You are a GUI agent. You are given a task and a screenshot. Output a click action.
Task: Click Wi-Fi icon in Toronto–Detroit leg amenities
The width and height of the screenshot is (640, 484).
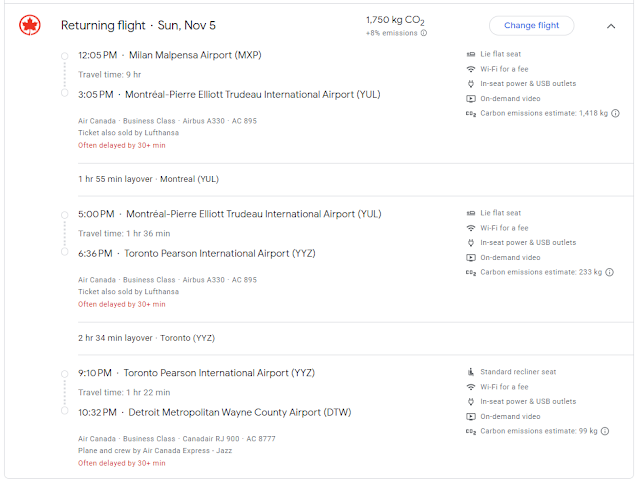[x=471, y=386]
